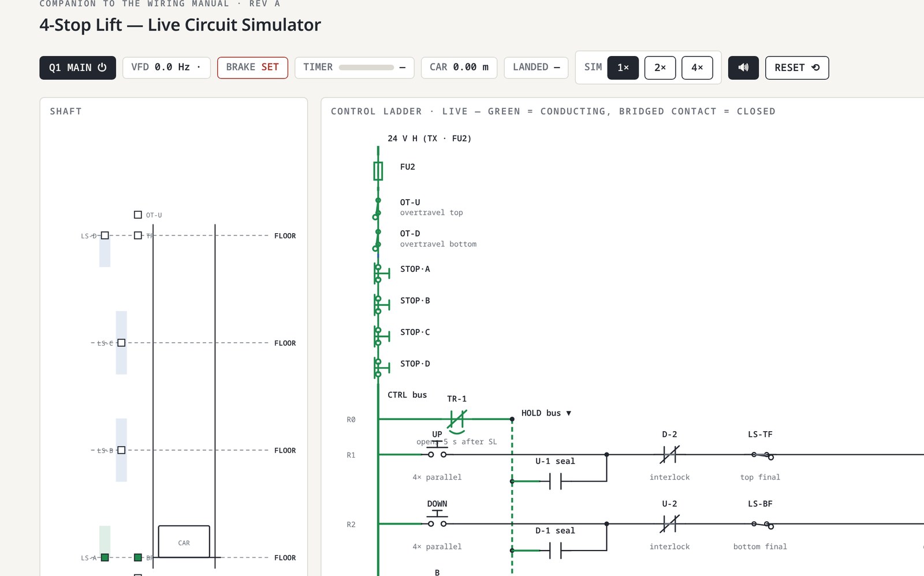Screen dimensions: 924x576
Task: Push the UP call button contact
Action: (437, 450)
